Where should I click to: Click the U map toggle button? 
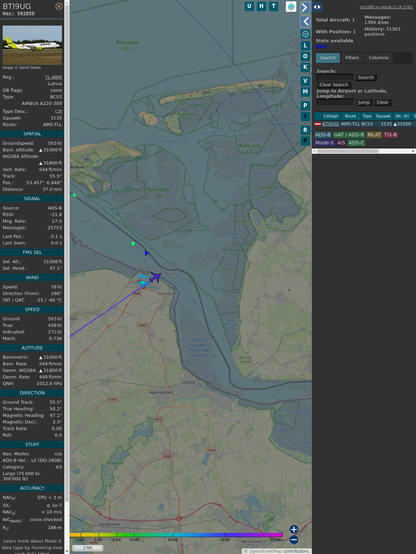click(x=249, y=6)
